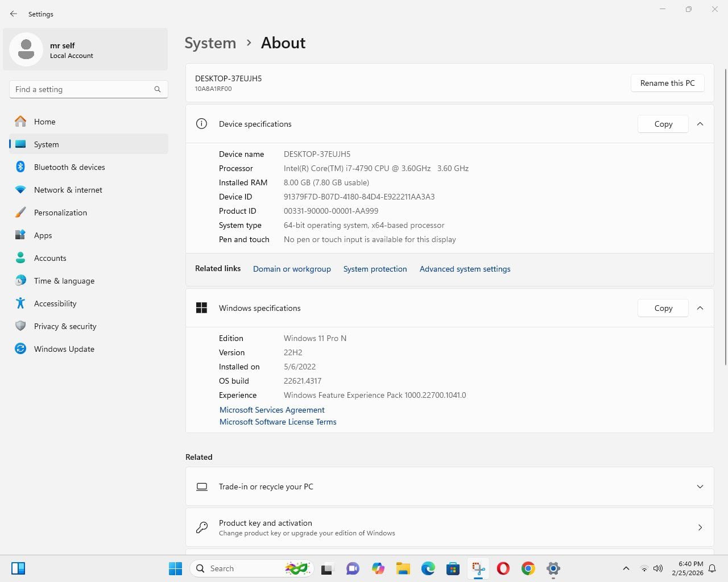Click the volume speaker icon

[x=658, y=568]
